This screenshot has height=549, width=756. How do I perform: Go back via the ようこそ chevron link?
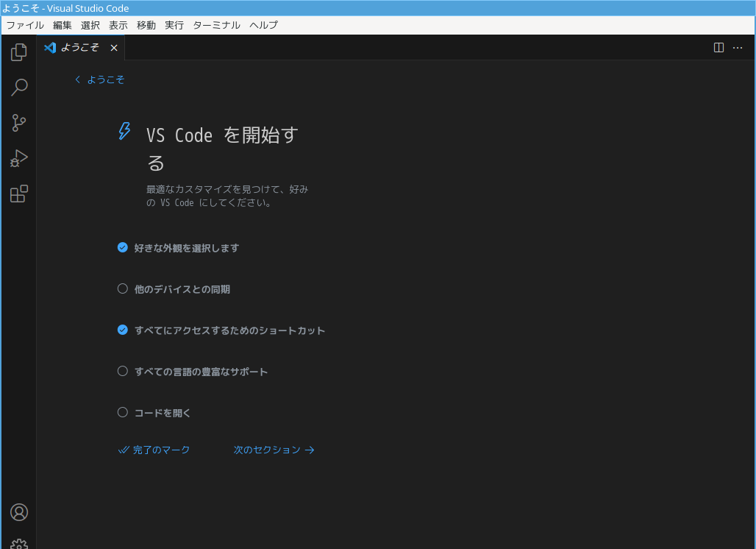click(99, 79)
